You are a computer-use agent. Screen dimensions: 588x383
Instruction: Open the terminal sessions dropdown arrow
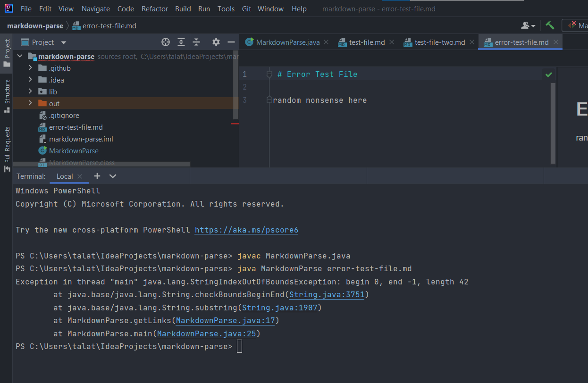click(113, 176)
